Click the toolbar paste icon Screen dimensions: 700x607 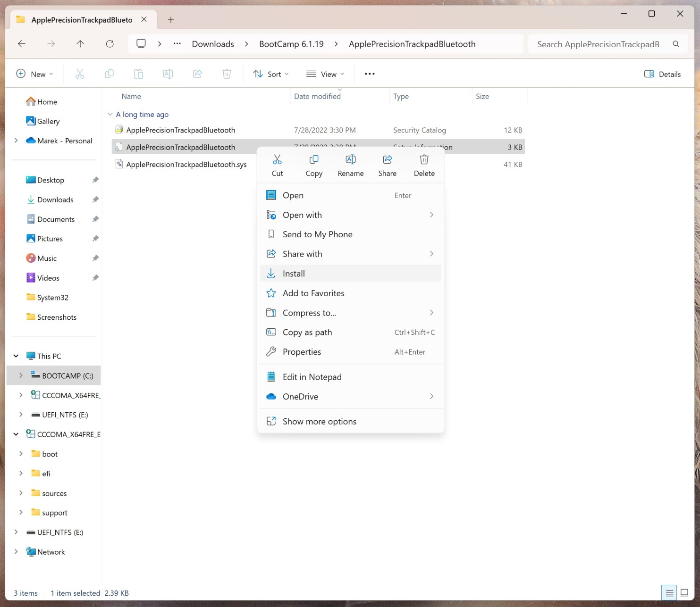[138, 74]
